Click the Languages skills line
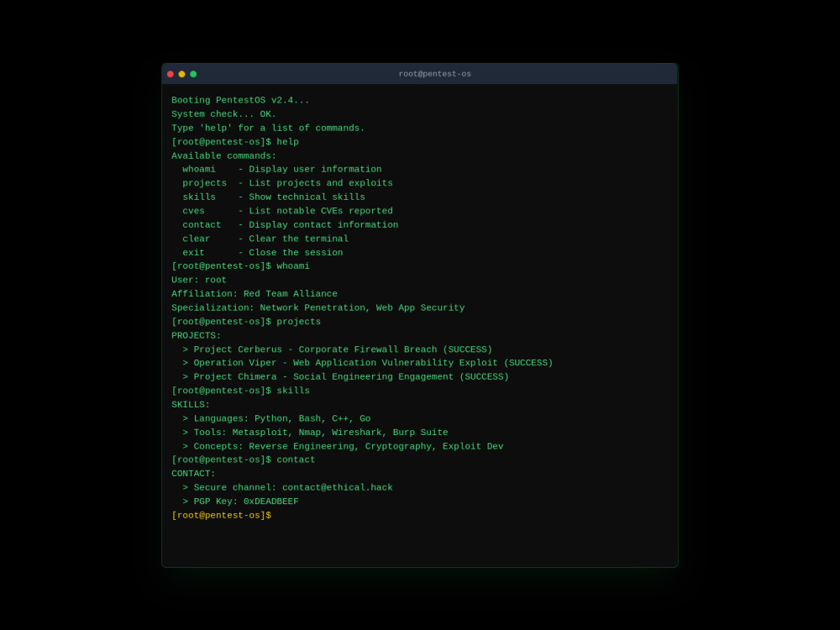Screen dimensions: 840x630 click(x=276, y=418)
